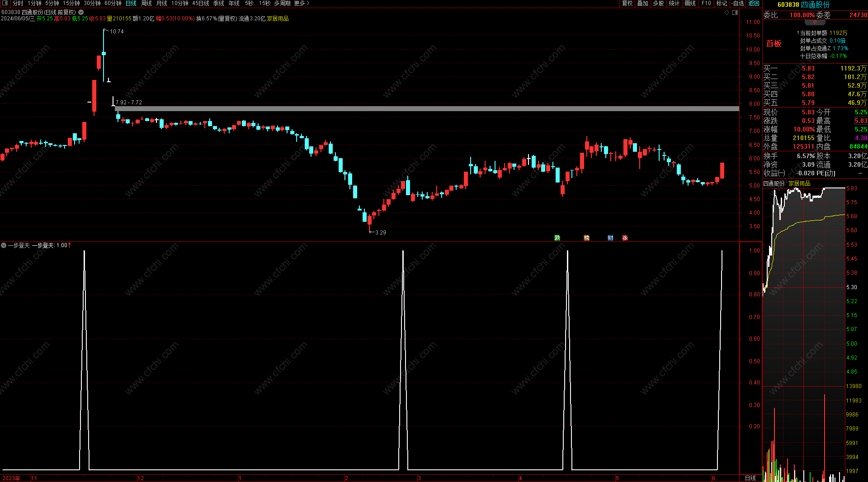Click -自选 to remove from watchlist

coord(738,3)
